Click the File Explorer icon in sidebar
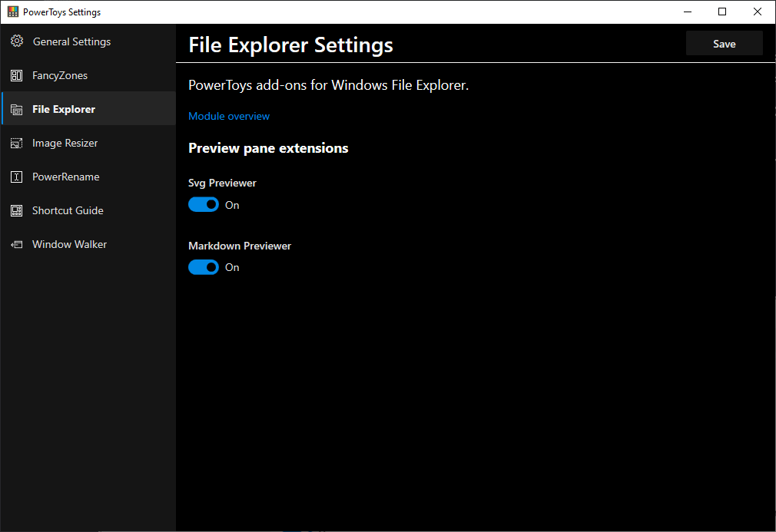Image resolution: width=776 pixels, height=532 pixels. (17, 109)
